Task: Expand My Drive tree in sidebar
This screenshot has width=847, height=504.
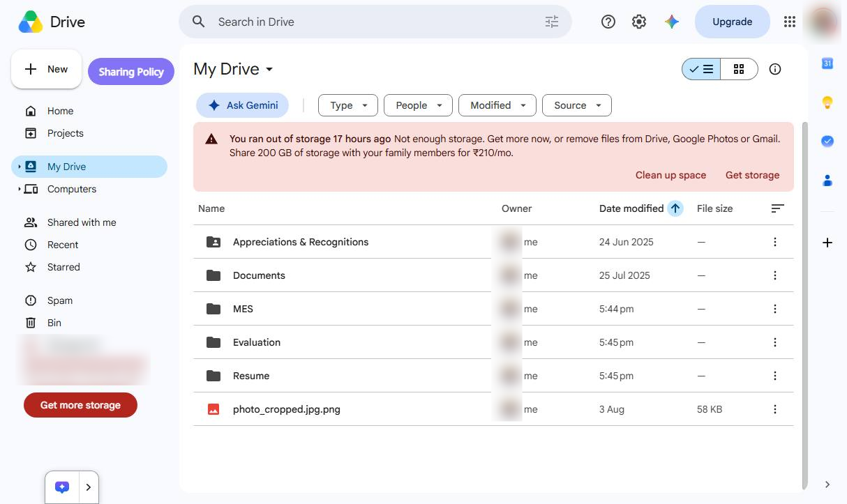Action: point(20,167)
